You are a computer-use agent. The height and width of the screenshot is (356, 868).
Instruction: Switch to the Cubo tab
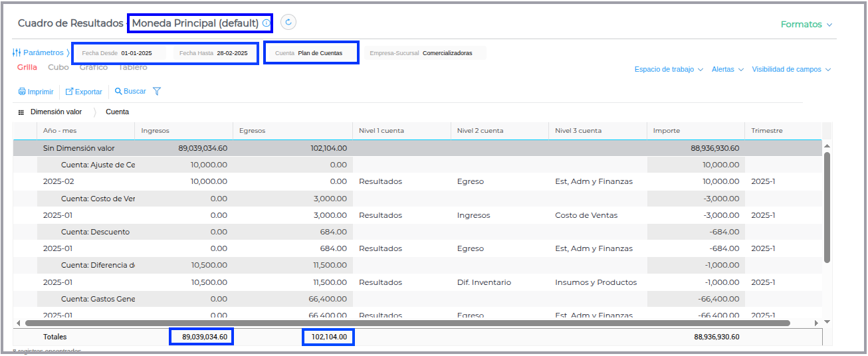coord(58,67)
